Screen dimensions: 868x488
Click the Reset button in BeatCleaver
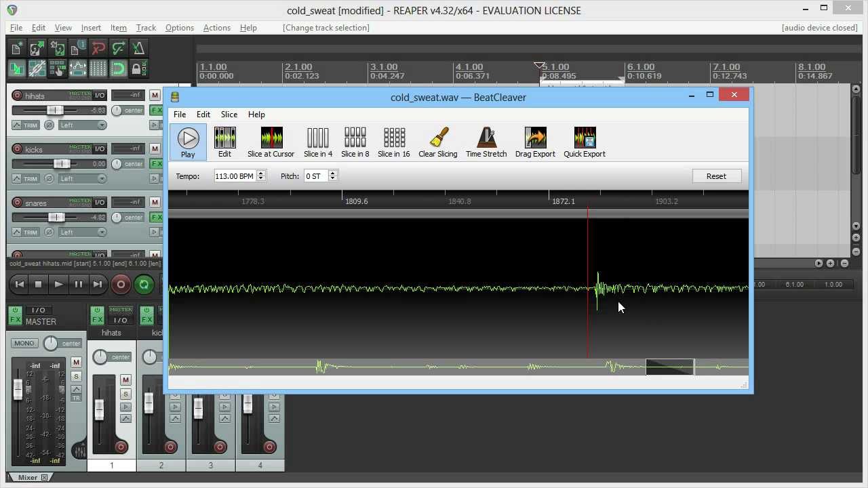(716, 176)
